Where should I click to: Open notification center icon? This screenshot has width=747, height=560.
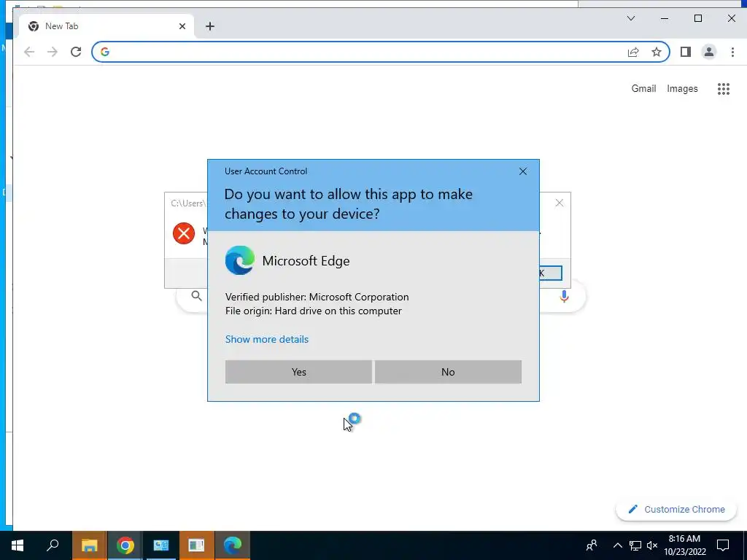click(x=723, y=545)
